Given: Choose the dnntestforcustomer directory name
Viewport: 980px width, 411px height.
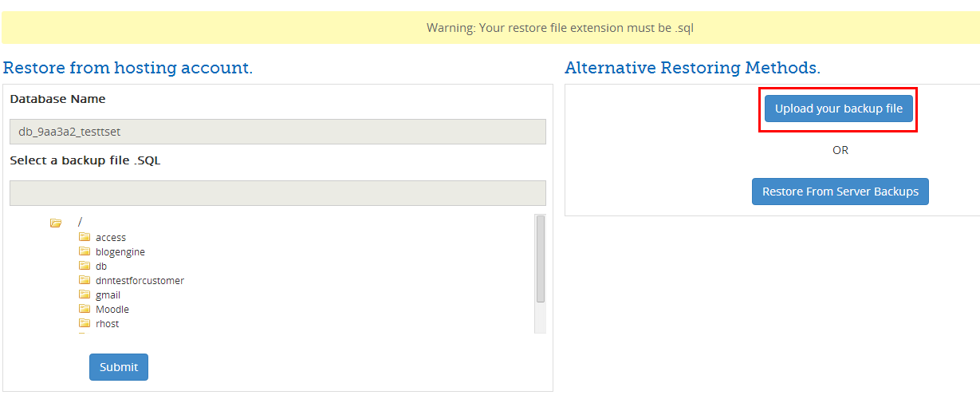Looking at the screenshot, I should pyautogui.click(x=140, y=281).
